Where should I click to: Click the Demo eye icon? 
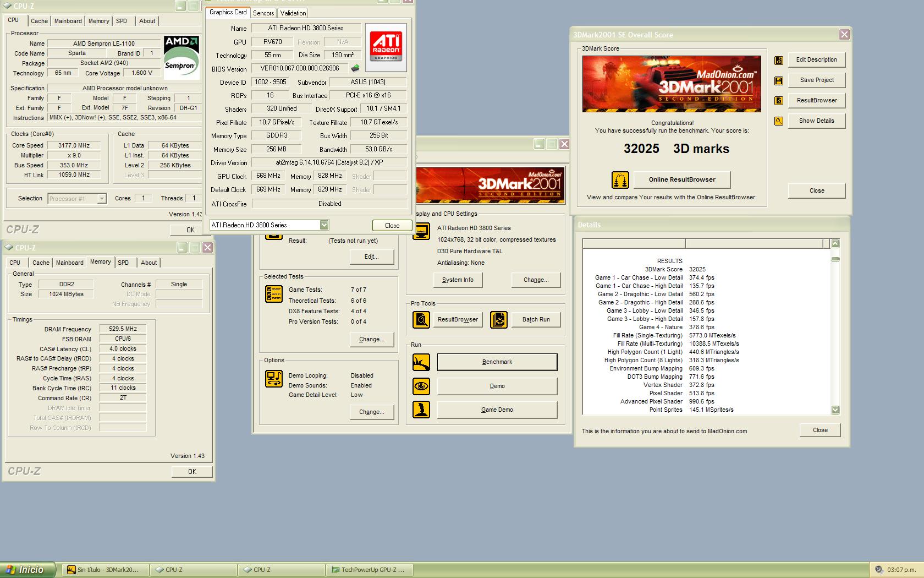pos(421,386)
